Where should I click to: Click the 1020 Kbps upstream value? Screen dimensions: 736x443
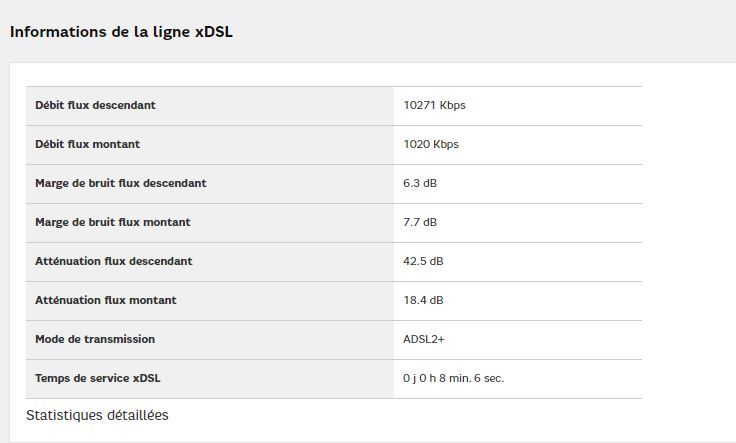(x=430, y=144)
